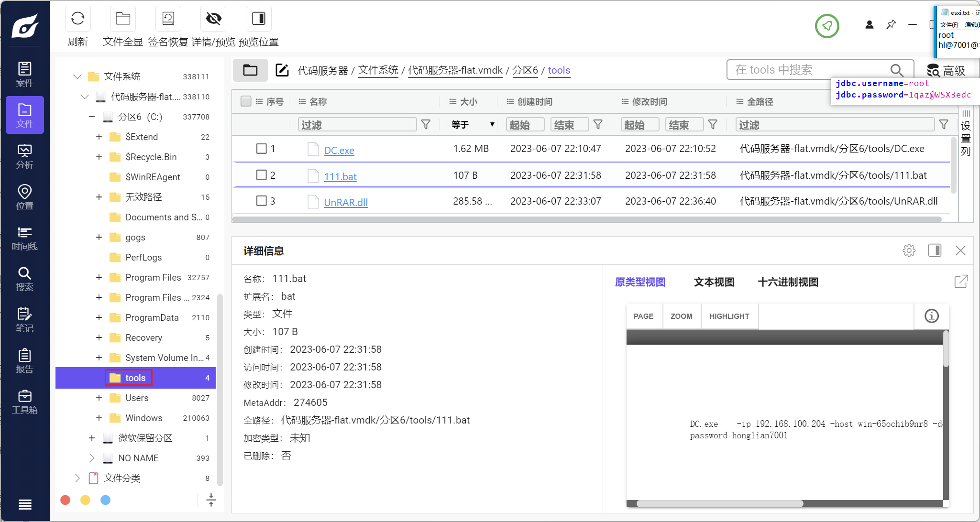Expand the NO NAME partition

91,458
